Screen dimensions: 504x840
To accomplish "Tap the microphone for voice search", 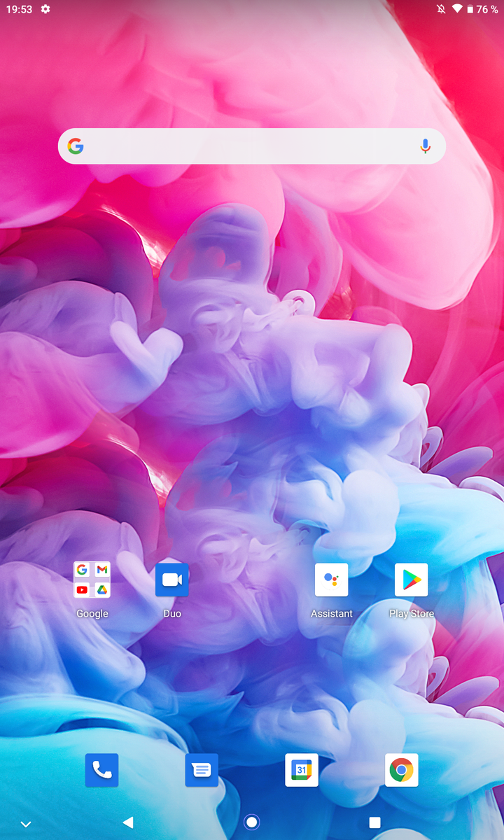I will (x=425, y=146).
